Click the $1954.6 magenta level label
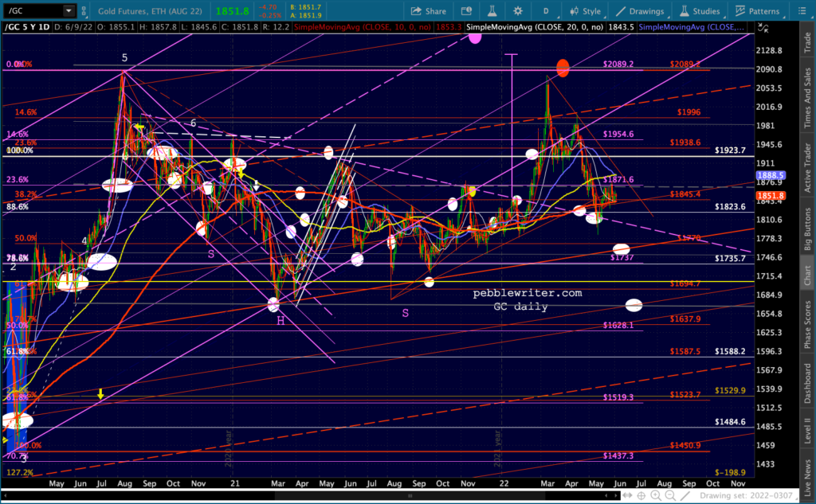 tap(618, 134)
